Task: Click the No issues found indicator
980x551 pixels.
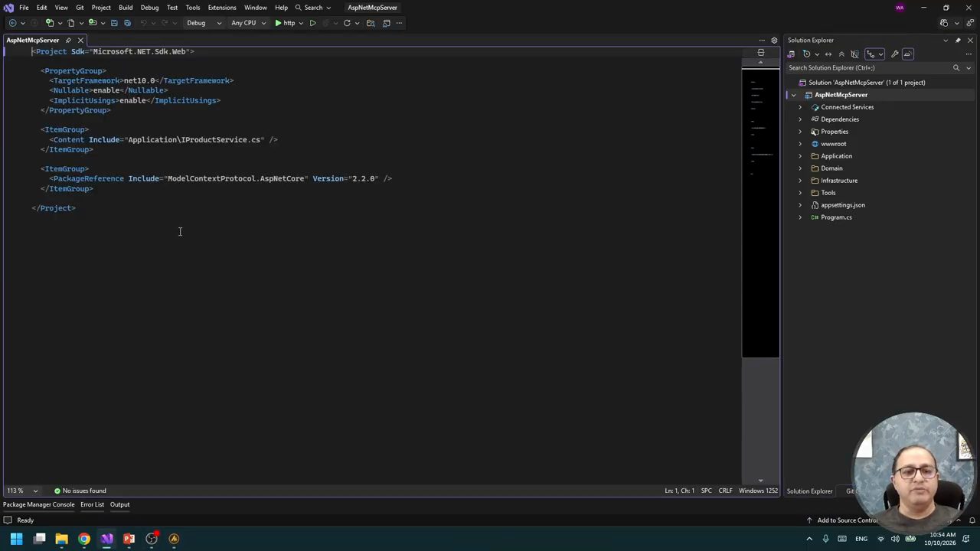Action: click(80, 491)
